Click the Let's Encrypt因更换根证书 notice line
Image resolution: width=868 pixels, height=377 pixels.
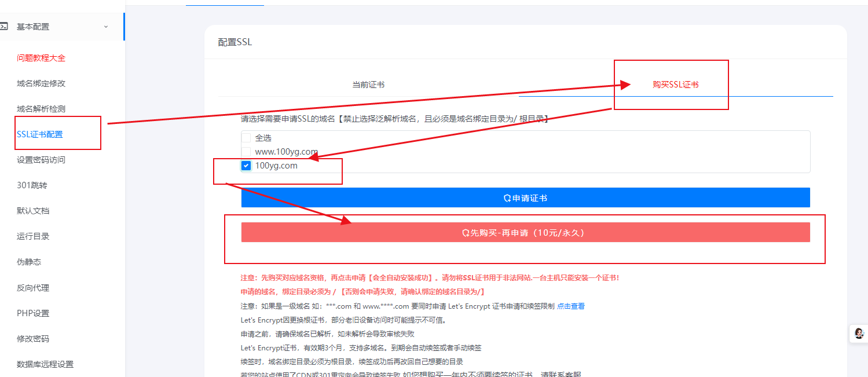343,320
